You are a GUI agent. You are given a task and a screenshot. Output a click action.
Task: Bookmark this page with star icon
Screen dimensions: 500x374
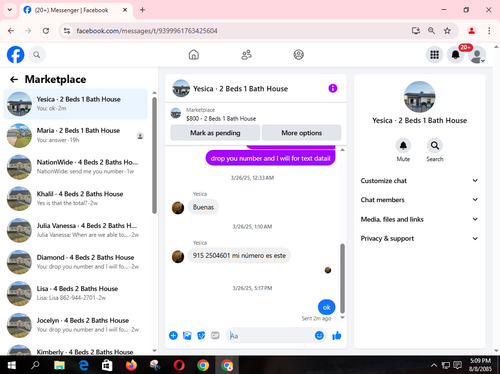[447, 31]
